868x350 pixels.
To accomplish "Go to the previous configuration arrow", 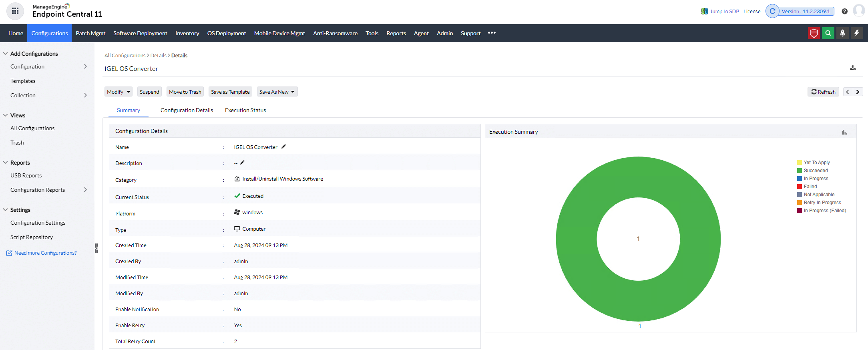I will click(848, 92).
